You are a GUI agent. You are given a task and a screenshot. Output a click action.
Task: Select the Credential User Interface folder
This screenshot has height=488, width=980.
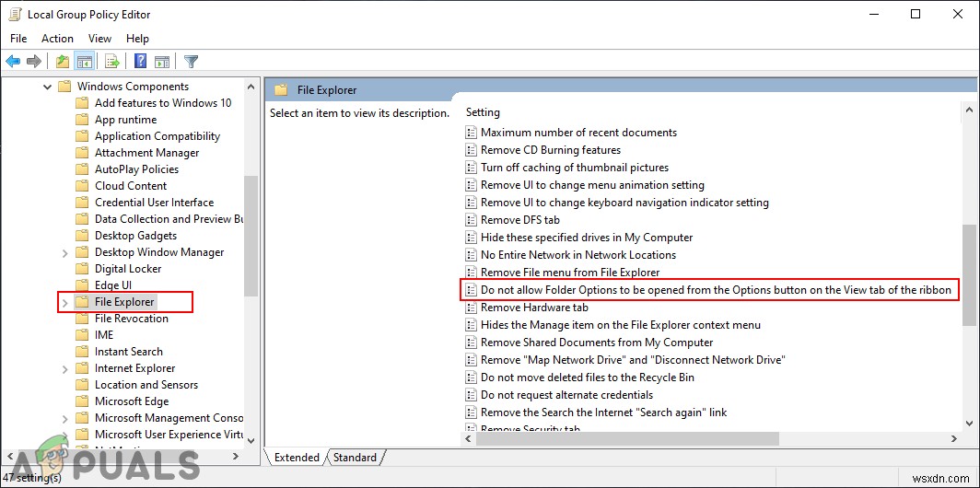click(155, 203)
